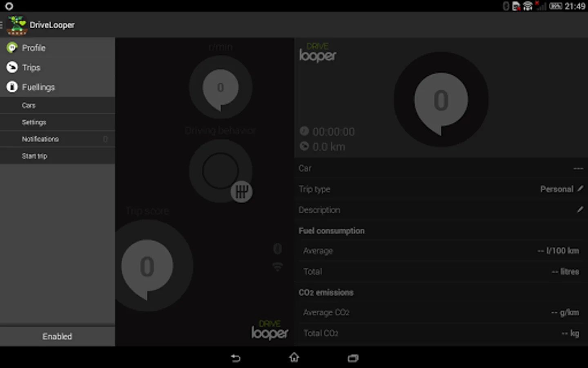Viewport: 588px width, 368px height.
Task: Tap the 00:00:00 trip timer text
Action: (x=334, y=132)
